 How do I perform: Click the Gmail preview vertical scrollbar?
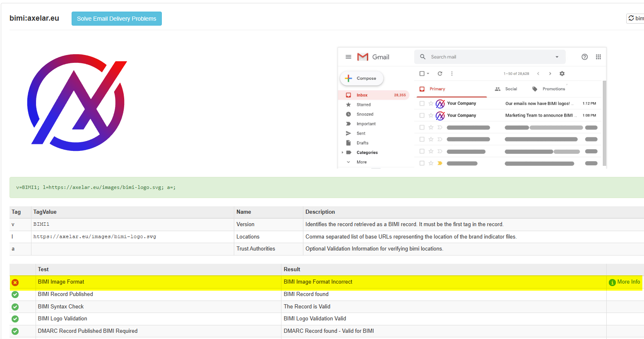tap(604, 124)
